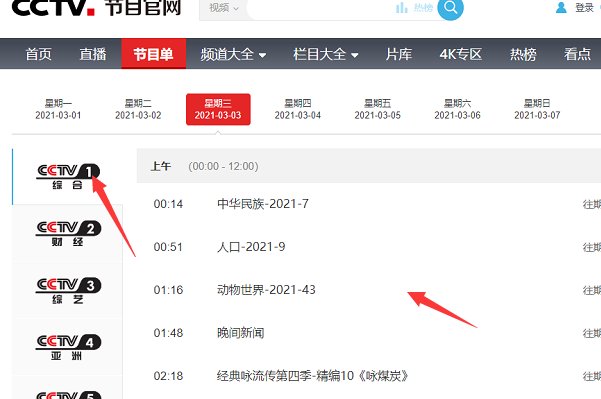
Task: Open the 节目单 navigation tab
Action: (153, 54)
